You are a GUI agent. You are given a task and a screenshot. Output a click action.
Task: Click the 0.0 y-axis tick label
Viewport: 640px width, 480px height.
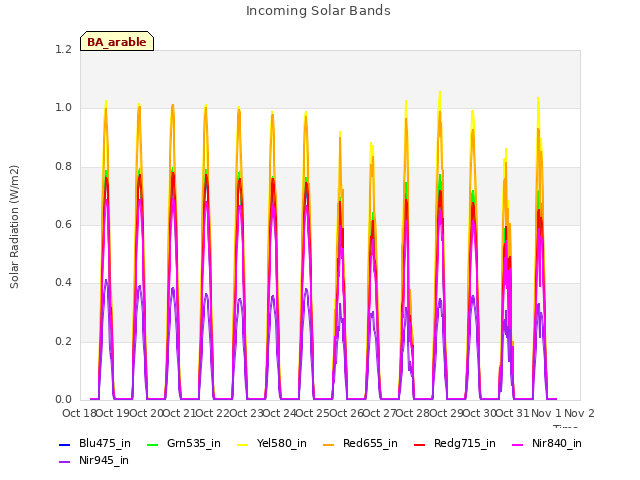pyautogui.click(x=63, y=400)
